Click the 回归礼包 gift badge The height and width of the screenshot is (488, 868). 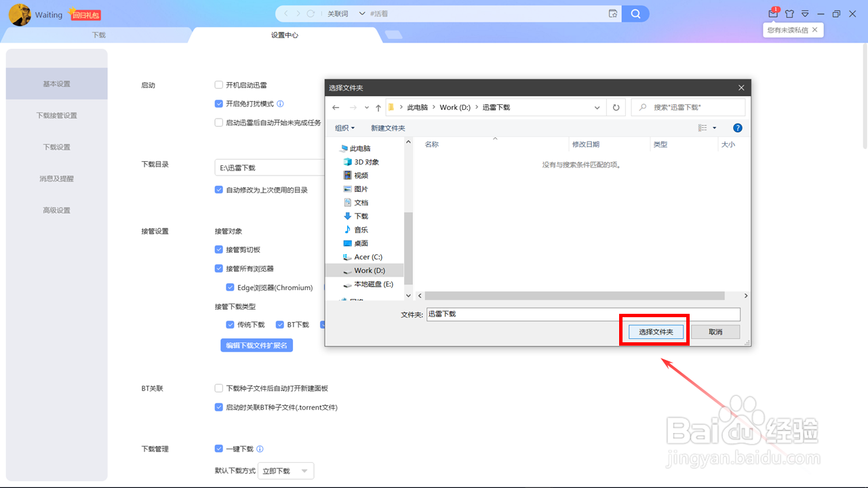tap(85, 14)
